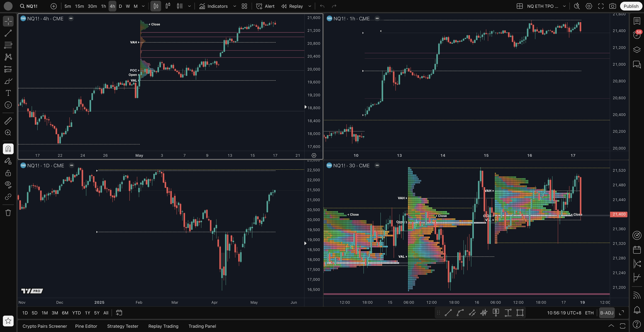Select the ruler measure tool
Viewport: 644px width, 332px height.
[8, 121]
